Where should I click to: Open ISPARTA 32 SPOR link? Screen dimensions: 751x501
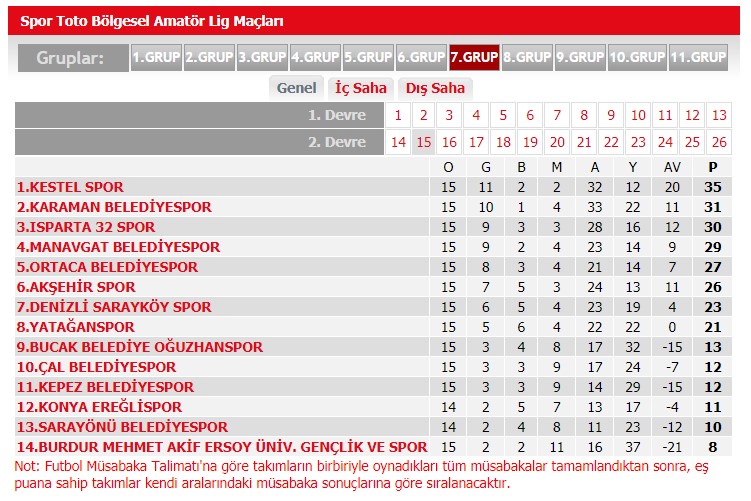[x=85, y=227]
